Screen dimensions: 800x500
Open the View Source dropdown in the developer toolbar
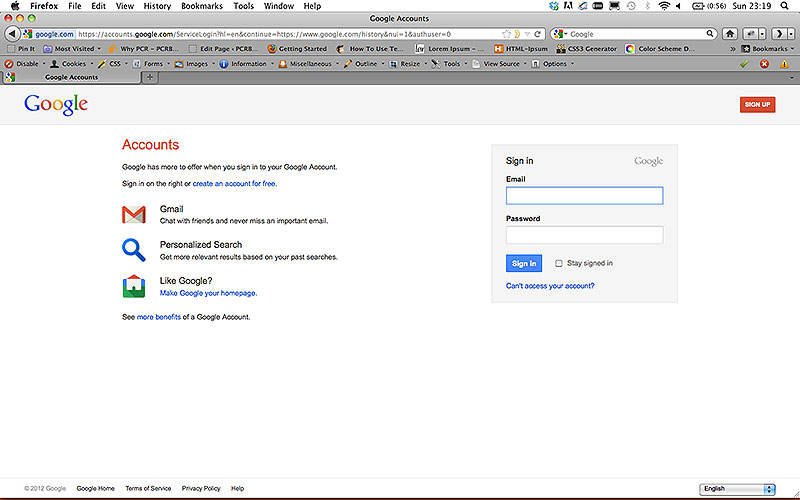499,64
